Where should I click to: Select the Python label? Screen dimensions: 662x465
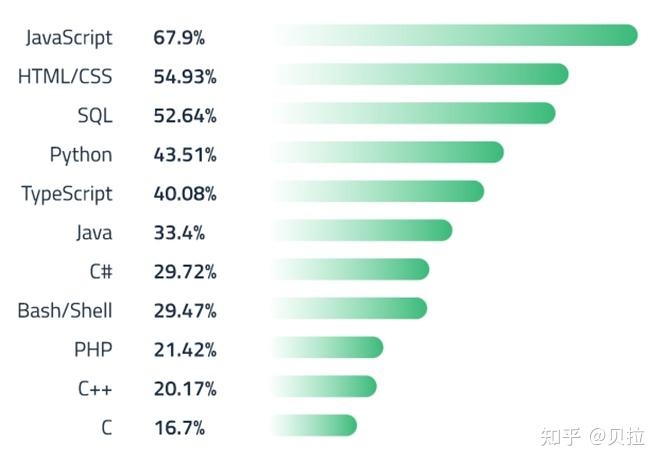pyautogui.click(x=81, y=155)
